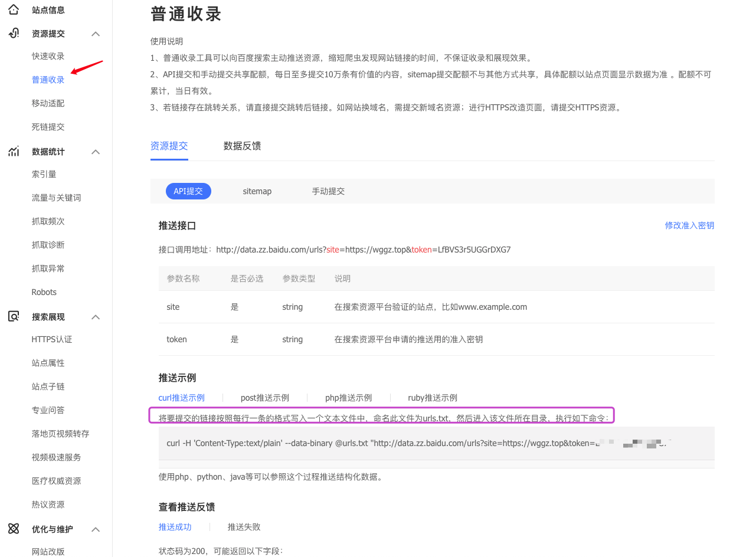Viewport: 756px width, 557px height.
Task: Open 专业问答 in the sidebar
Action: tap(48, 410)
